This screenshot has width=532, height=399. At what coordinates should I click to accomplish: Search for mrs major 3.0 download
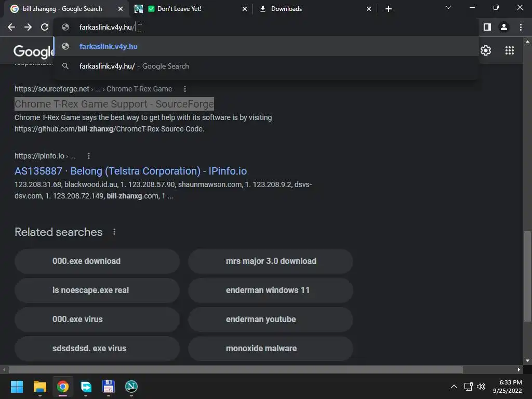[271, 261]
